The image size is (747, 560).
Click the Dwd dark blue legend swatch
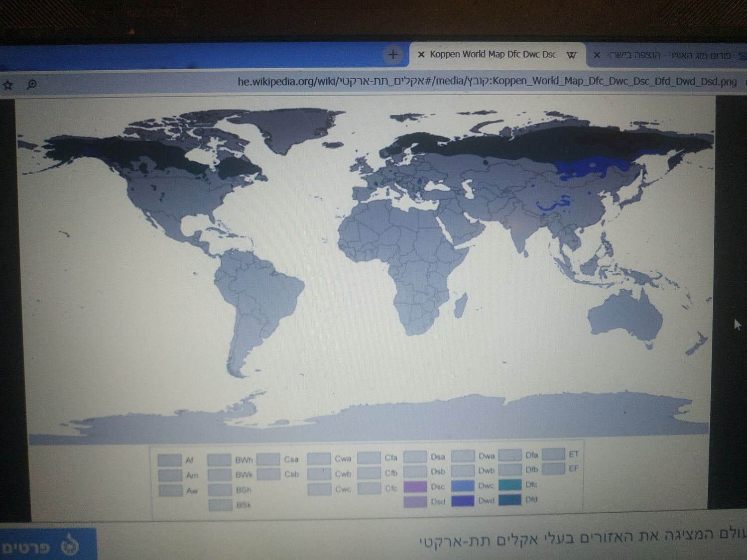click(x=463, y=501)
